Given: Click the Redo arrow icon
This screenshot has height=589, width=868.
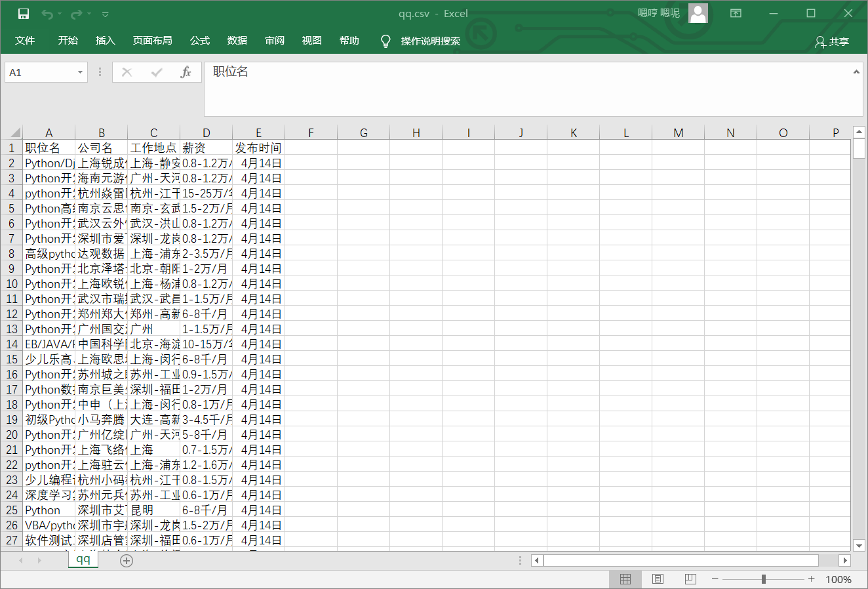Looking at the screenshot, I should [x=76, y=14].
